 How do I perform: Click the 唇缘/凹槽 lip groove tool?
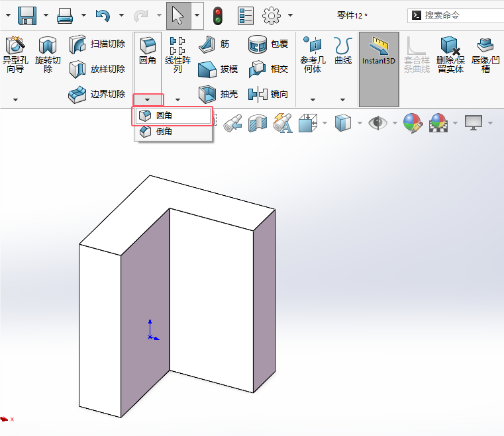click(x=485, y=54)
